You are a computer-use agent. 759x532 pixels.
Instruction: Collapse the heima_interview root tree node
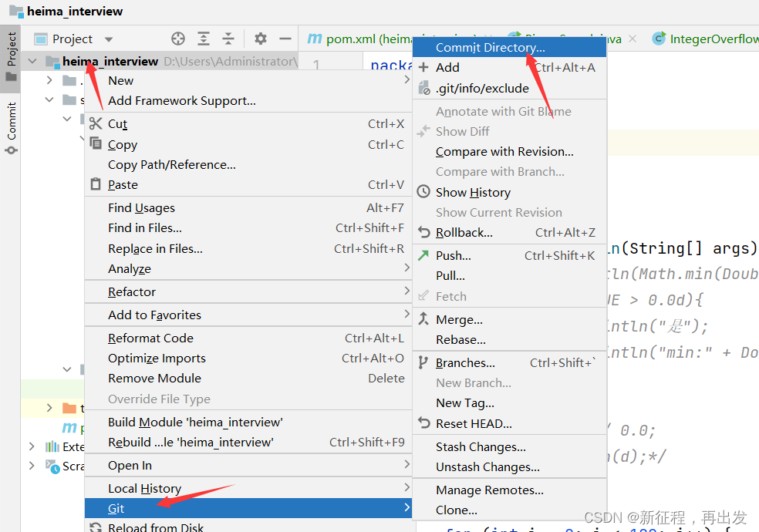tap(32, 62)
